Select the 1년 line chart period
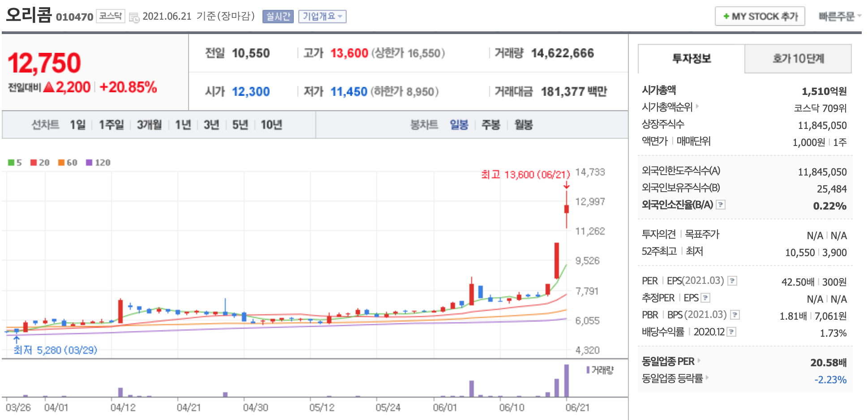 (x=183, y=124)
